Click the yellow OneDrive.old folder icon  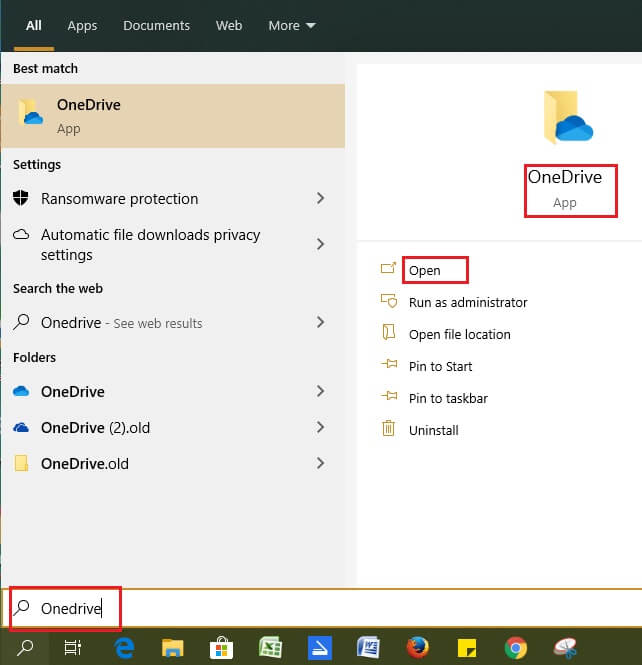21,463
